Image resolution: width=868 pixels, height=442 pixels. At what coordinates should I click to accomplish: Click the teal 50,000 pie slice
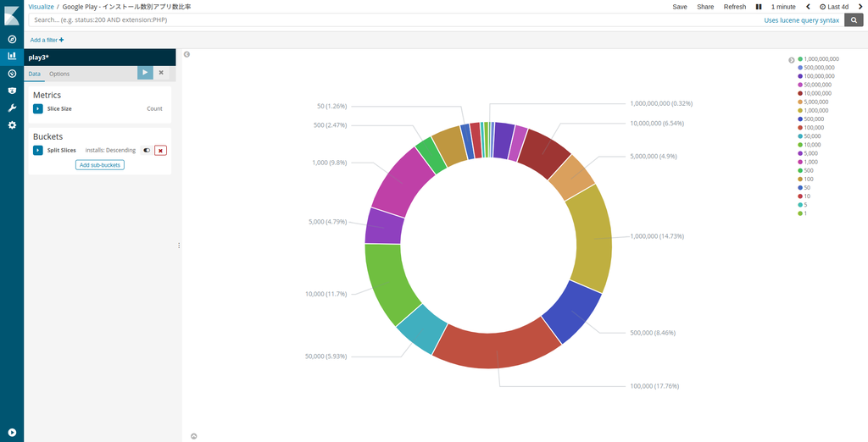coord(422,330)
